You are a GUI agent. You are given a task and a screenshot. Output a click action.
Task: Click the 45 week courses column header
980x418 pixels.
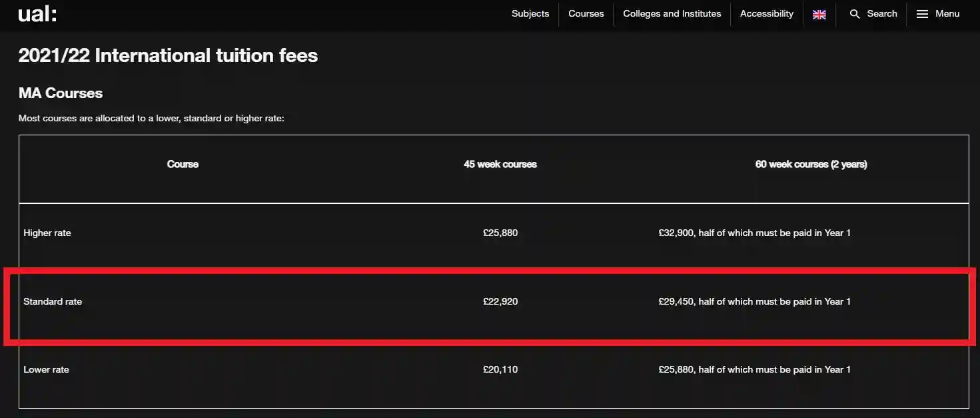click(x=500, y=164)
